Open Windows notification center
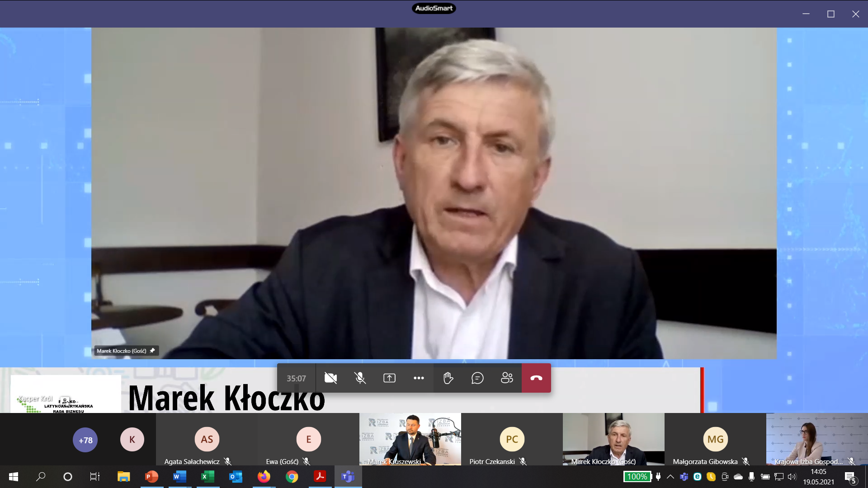Screen dimensions: 868x488 coord(850,477)
